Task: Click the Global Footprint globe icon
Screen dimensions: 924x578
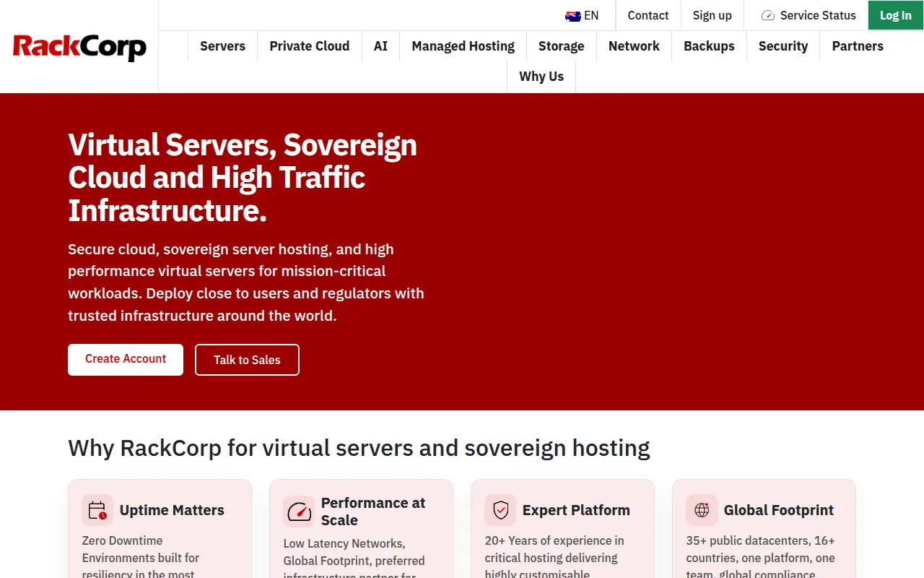Action: [x=702, y=510]
